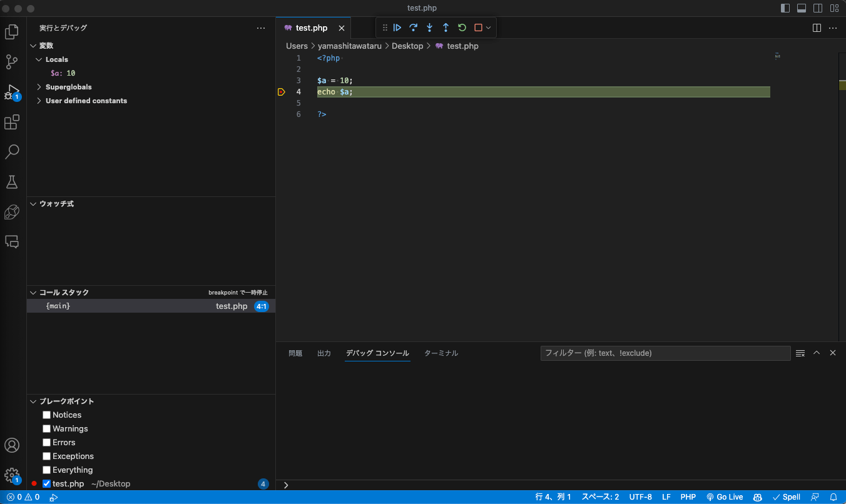The width and height of the screenshot is (846, 504).
Task: Change indentation via スペース: 2
Action: [600, 497]
